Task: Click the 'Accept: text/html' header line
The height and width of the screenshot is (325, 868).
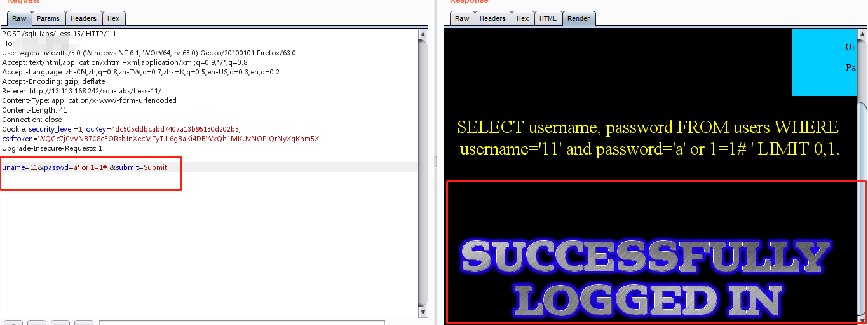Action: point(125,62)
